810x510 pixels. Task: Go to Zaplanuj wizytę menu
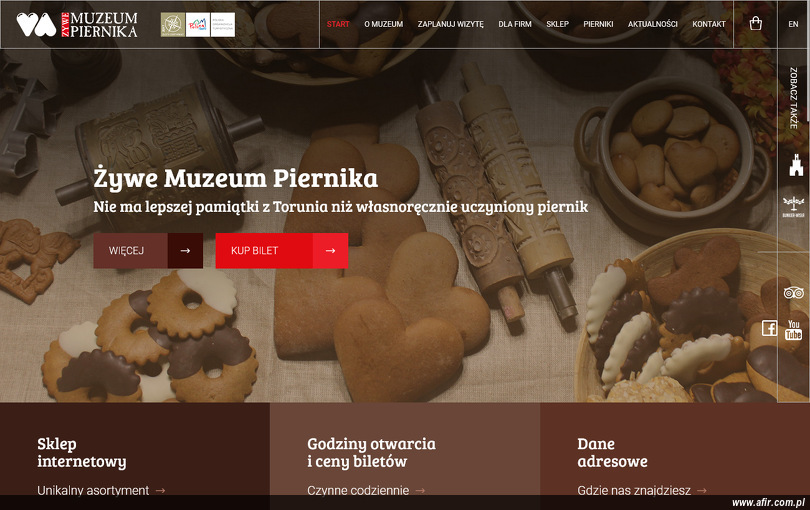click(x=450, y=24)
